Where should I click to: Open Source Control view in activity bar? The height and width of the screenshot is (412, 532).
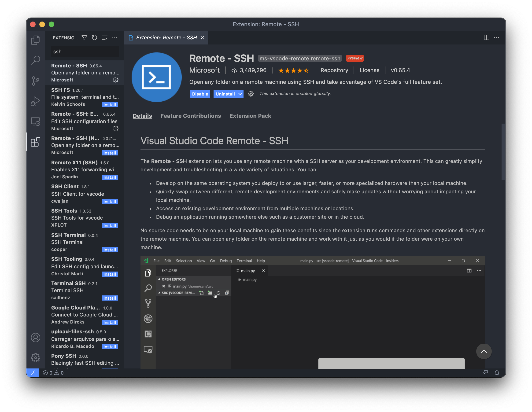point(36,81)
